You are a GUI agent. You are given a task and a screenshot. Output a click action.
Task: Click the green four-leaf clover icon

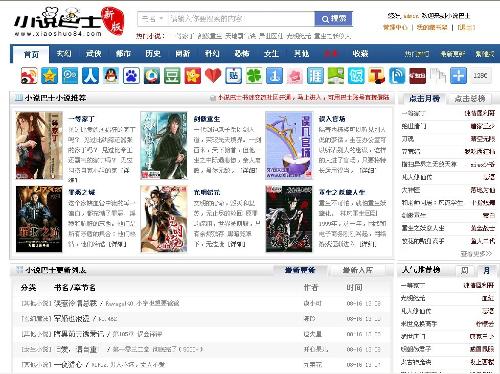(x=254, y=76)
